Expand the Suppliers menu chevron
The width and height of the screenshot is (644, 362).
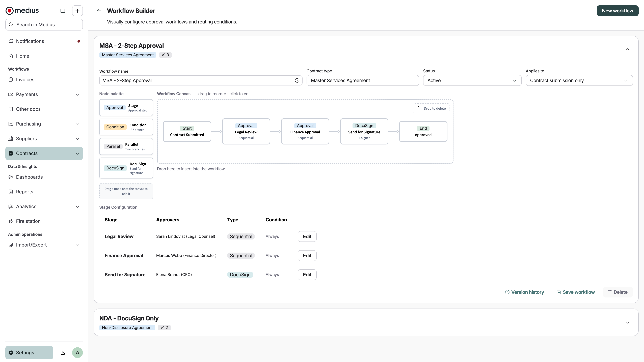77,139
